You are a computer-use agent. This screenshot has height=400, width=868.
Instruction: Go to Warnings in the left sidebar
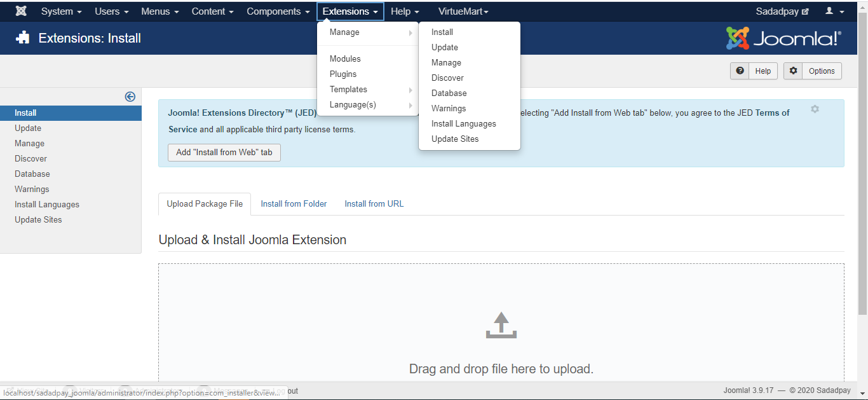(32, 190)
